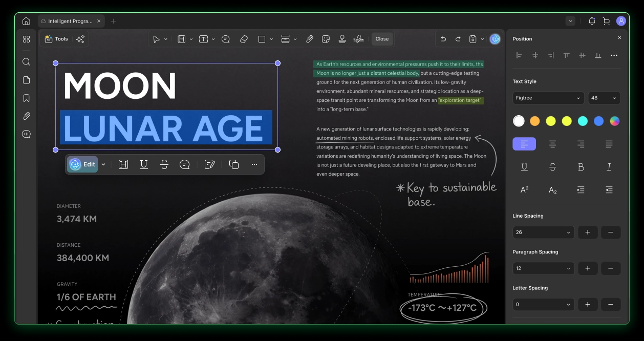Copy selected text from floating toolbar
The image size is (644, 341).
(x=234, y=164)
